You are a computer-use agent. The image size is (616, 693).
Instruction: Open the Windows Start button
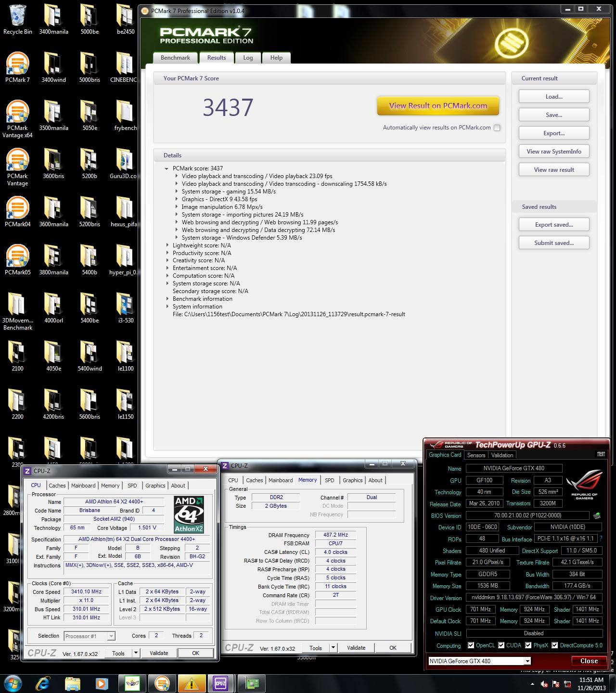coord(13,683)
